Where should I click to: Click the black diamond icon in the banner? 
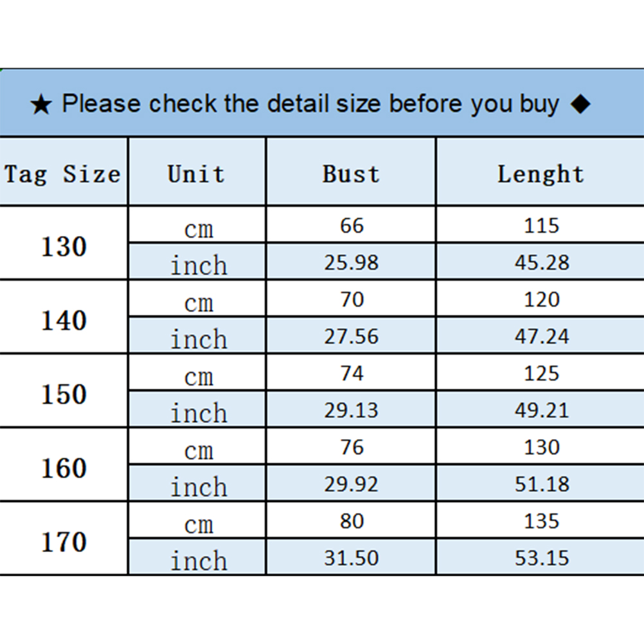coord(580,103)
